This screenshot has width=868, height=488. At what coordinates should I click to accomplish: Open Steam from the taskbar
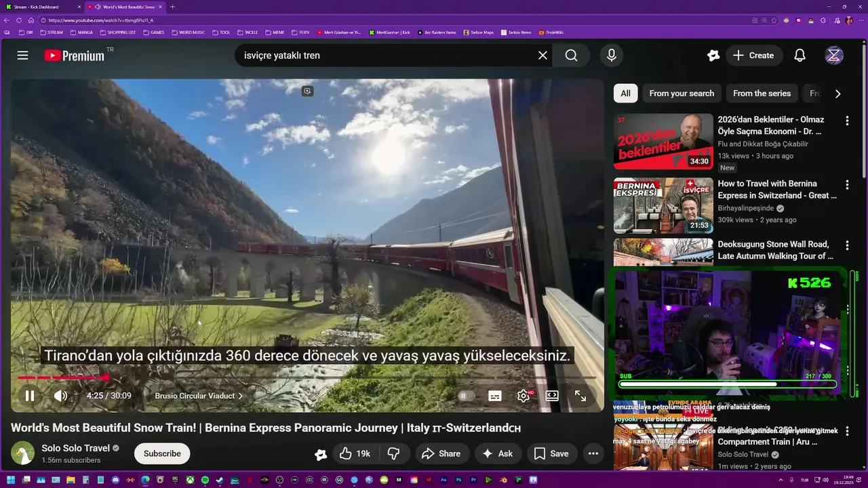pos(219,481)
